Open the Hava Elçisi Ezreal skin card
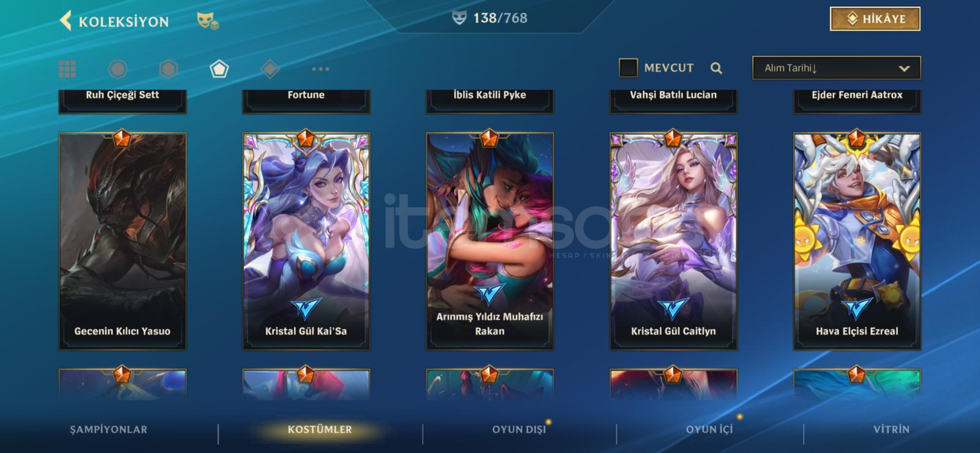The height and width of the screenshot is (453, 980). [857, 241]
